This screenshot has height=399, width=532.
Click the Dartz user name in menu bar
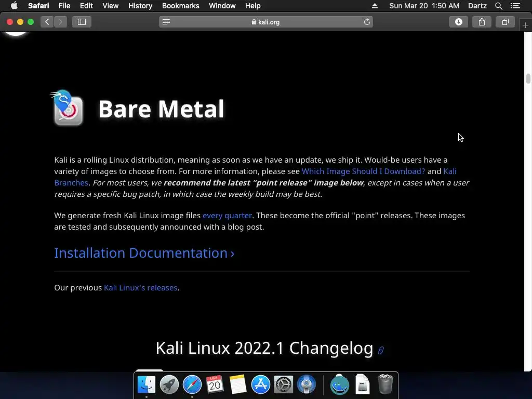(477, 6)
